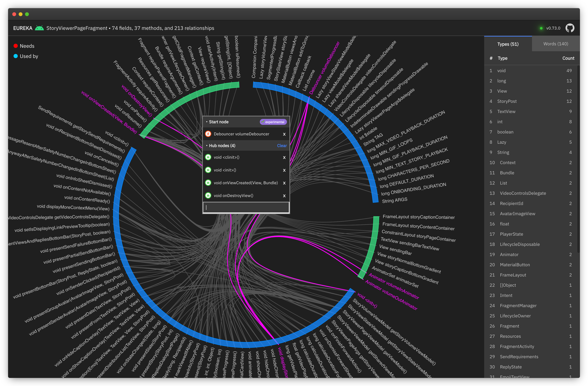Screen dimensions: 588x386
Task: Remove void <clinit>() hub node
Action: [x=284, y=158]
